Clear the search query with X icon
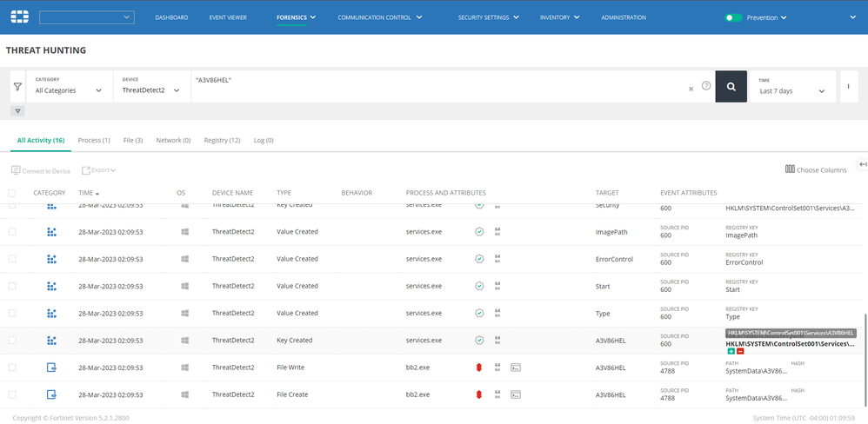 [691, 88]
